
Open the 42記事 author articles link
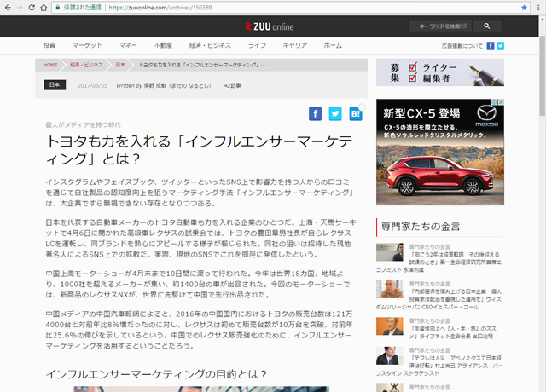coord(234,85)
